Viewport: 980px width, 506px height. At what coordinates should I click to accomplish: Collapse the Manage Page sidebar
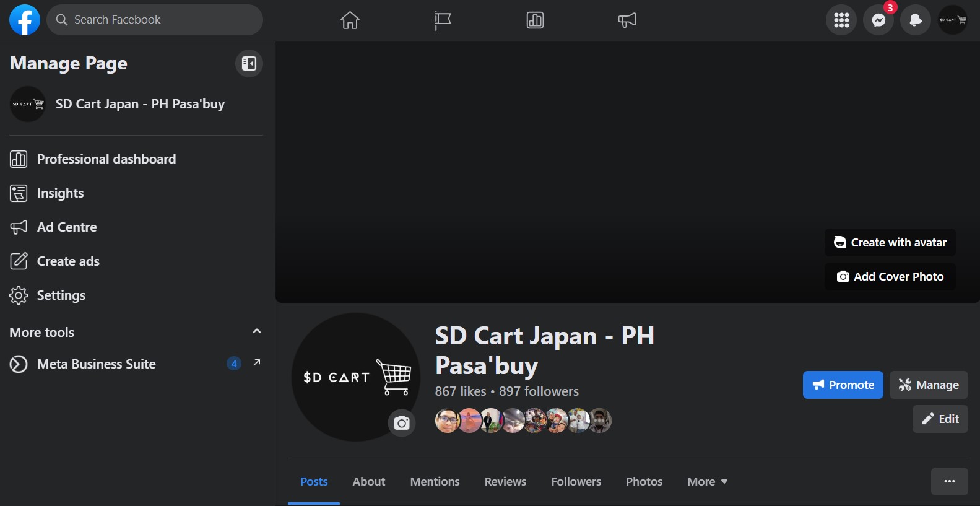point(249,63)
